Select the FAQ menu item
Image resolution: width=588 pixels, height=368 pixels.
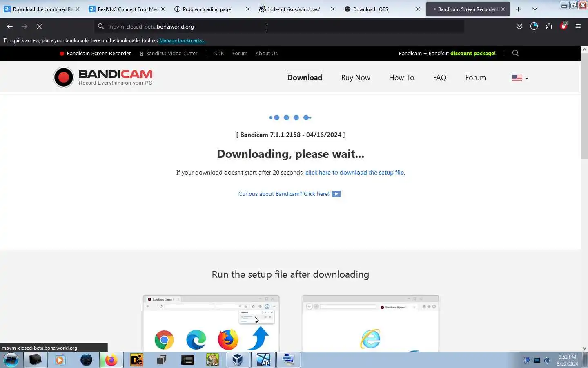(439, 78)
